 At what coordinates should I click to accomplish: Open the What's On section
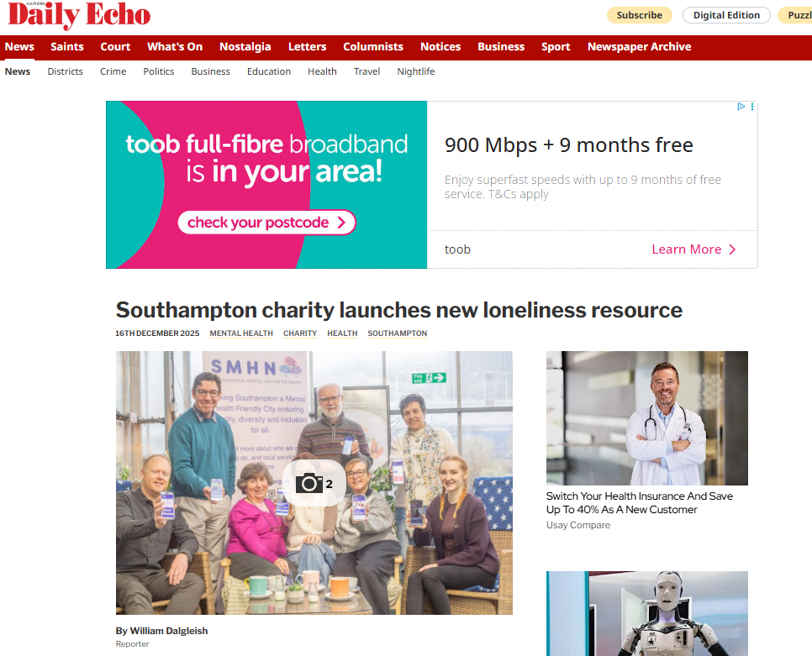175,46
